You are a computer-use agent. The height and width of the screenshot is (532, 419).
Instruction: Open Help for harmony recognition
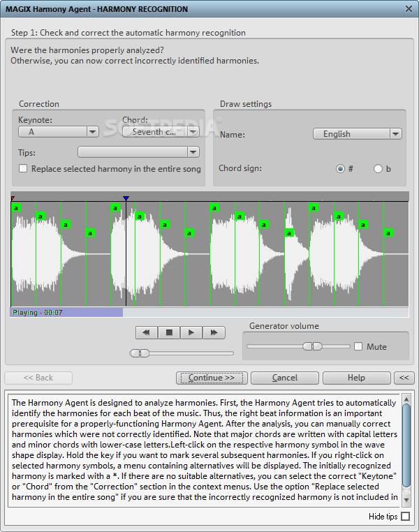click(357, 378)
